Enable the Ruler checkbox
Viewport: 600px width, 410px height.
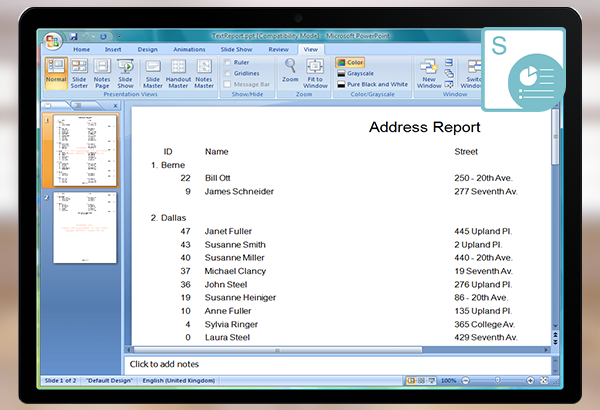(229, 62)
